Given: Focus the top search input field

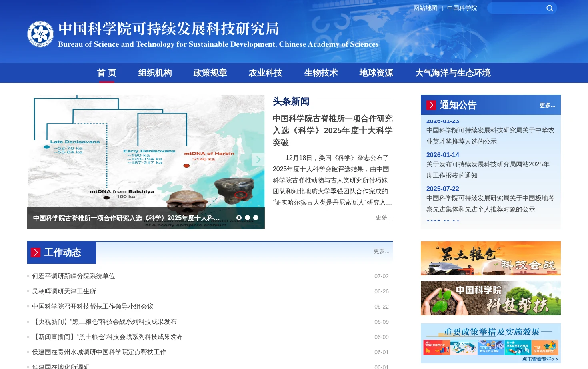Looking at the screenshot, I should pyautogui.click(x=516, y=8).
